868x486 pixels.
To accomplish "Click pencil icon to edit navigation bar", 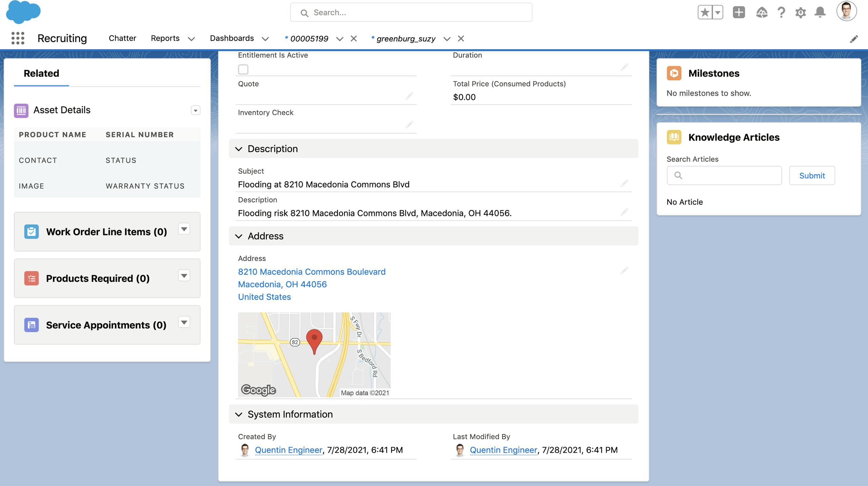I will click(x=854, y=39).
